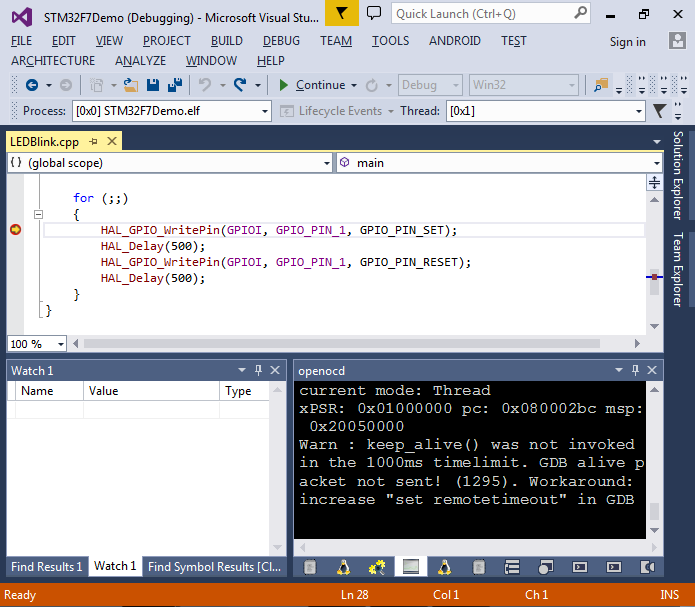Viewport: 695px width, 607px height.
Task: Click the Quick Launch magnifier icon
Action: click(580, 13)
